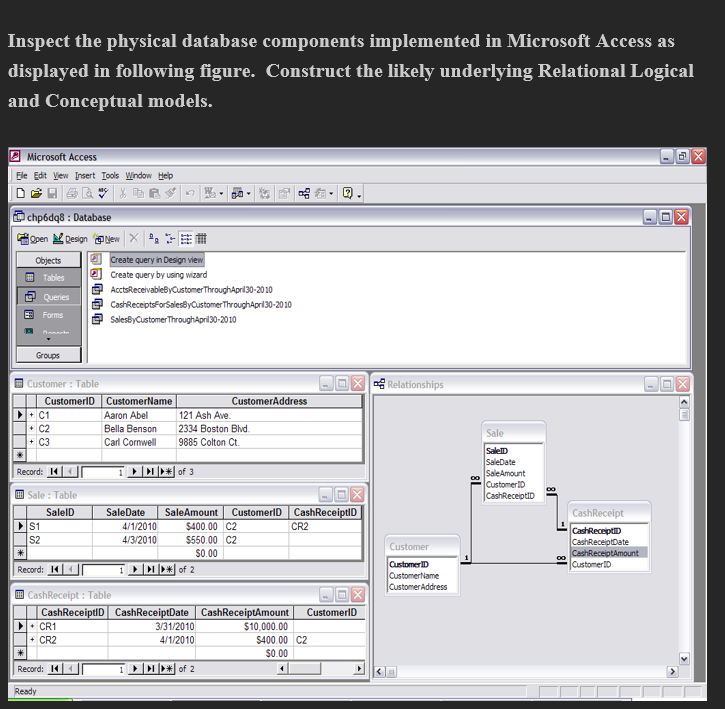This screenshot has height=709, width=725.
Task: Click down arrow of Relationships vertical scrollbar
Action: [x=684, y=658]
